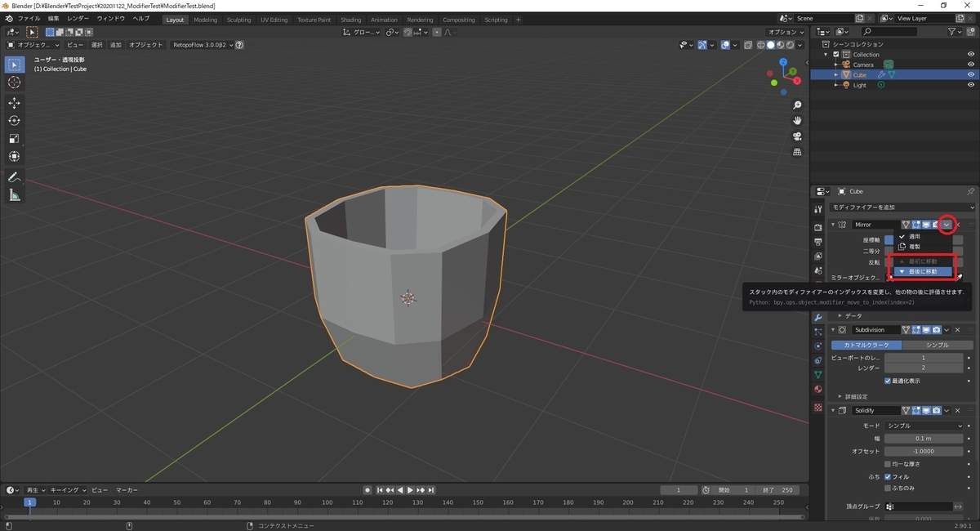Toggle フィル checkbox in Solidify
This screenshot has width=980, height=531.
click(889, 476)
